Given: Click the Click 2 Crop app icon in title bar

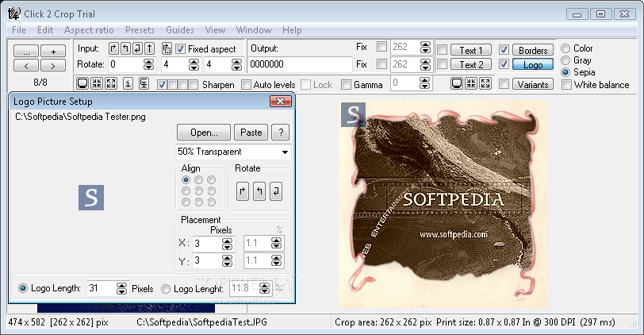Looking at the screenshot, I should pos(13,13).
